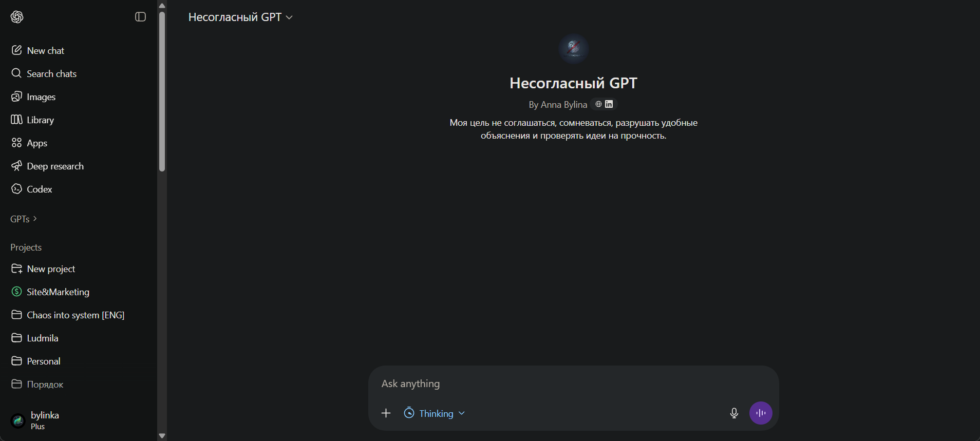Screen dimensions: 980x441
Task: Open the Порядок project
Action: coord(79,384)
